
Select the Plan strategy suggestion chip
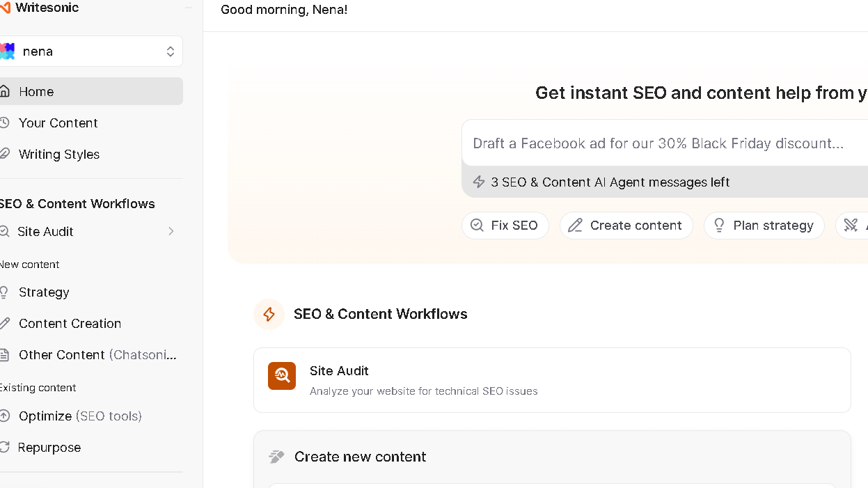764,226
